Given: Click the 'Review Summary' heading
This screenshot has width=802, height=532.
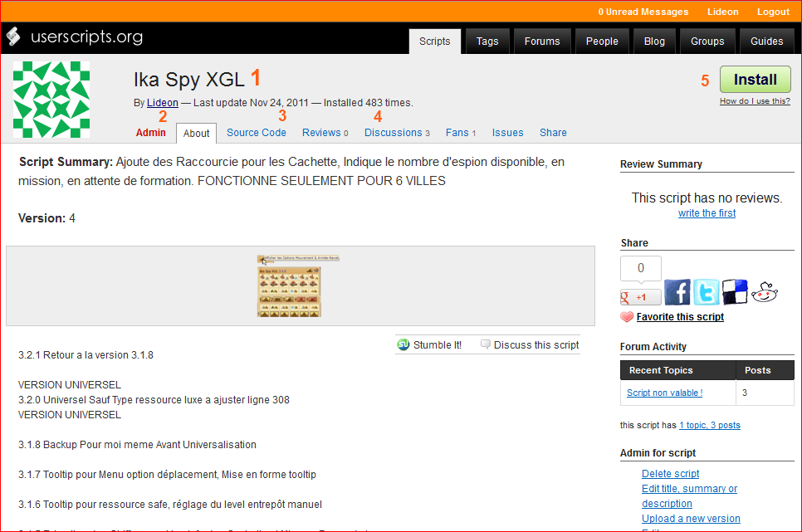Looking at the screenshot, I should [661, 164].
